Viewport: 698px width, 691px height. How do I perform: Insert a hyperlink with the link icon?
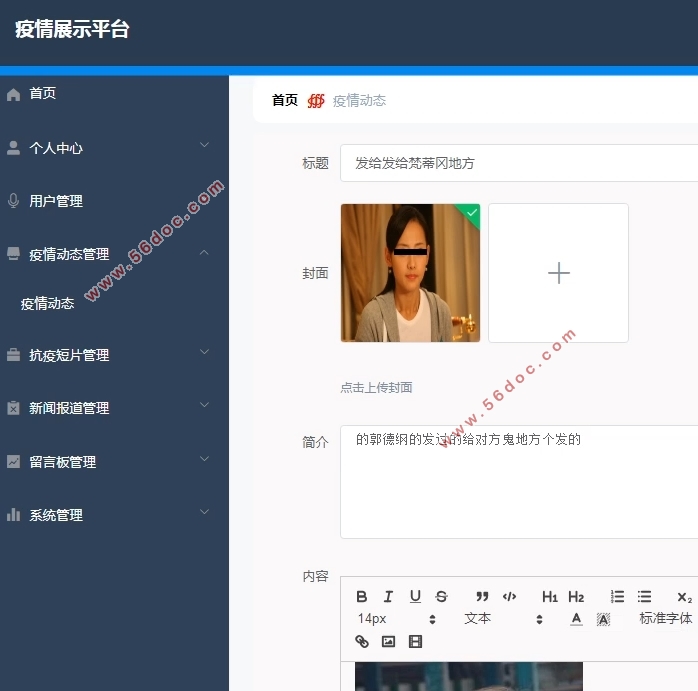pyautogui.click(x=361, y=641)
